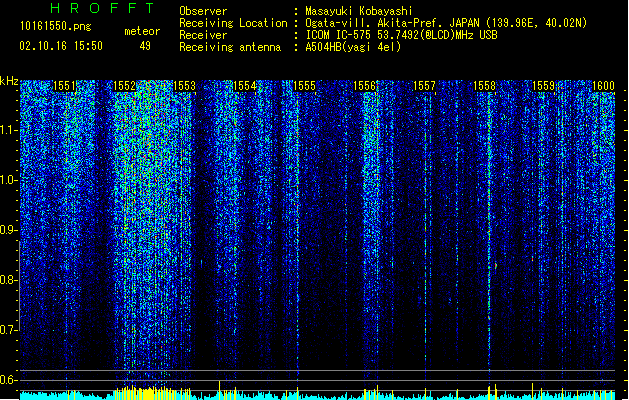Click the 0.6 kHz axis label
The image size is (629, 400).
tap(8, 380)
